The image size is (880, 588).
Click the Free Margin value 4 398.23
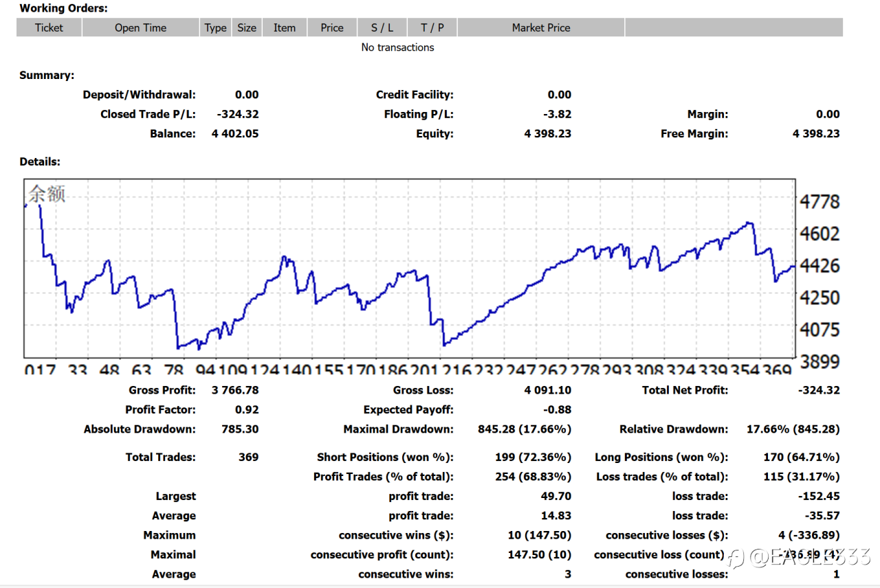tap(816, 133)
